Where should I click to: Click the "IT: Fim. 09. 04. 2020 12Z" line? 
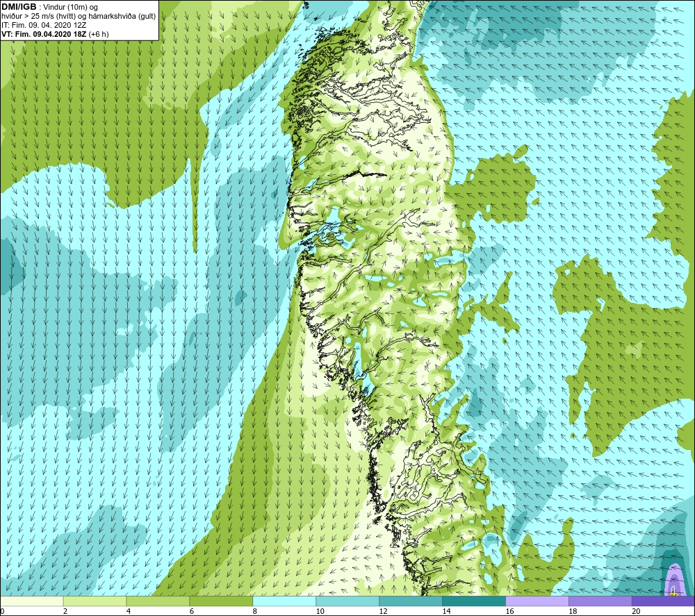pos(44,25)
